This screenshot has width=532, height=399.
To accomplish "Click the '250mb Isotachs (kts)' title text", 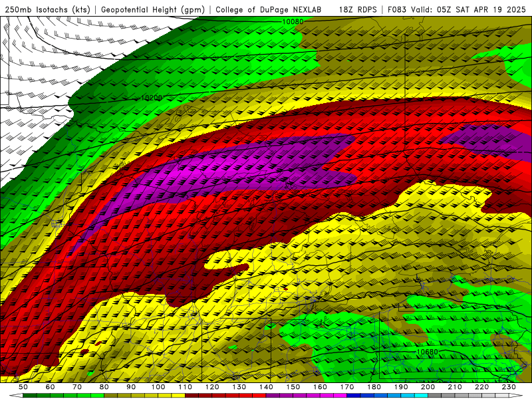I will 47,9.
